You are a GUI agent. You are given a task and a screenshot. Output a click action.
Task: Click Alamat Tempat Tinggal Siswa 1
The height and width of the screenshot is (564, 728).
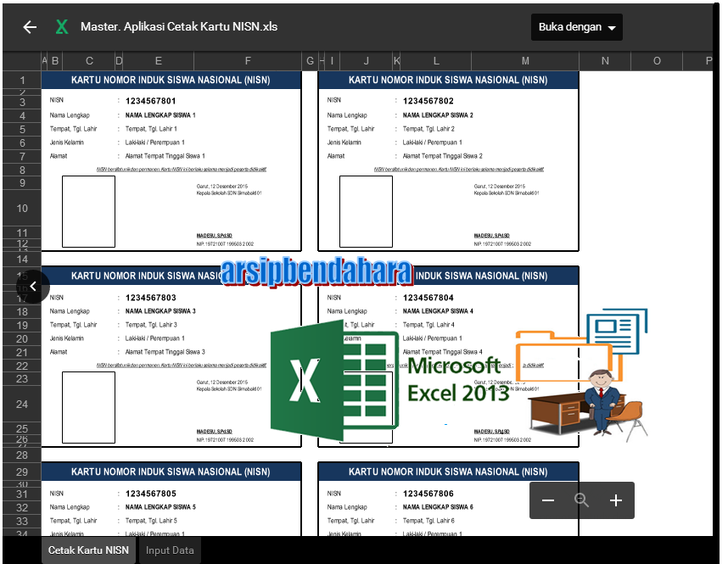[x=165, y=156]
